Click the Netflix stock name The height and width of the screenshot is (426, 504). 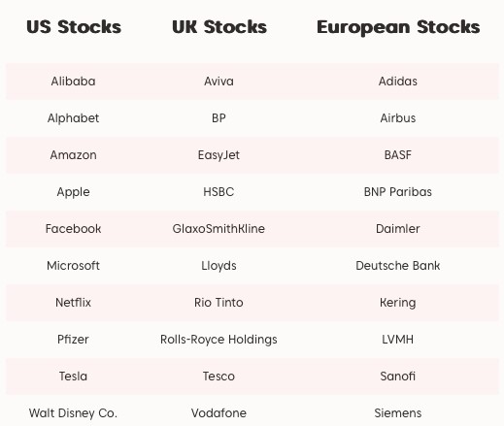(x=73, y=303)
